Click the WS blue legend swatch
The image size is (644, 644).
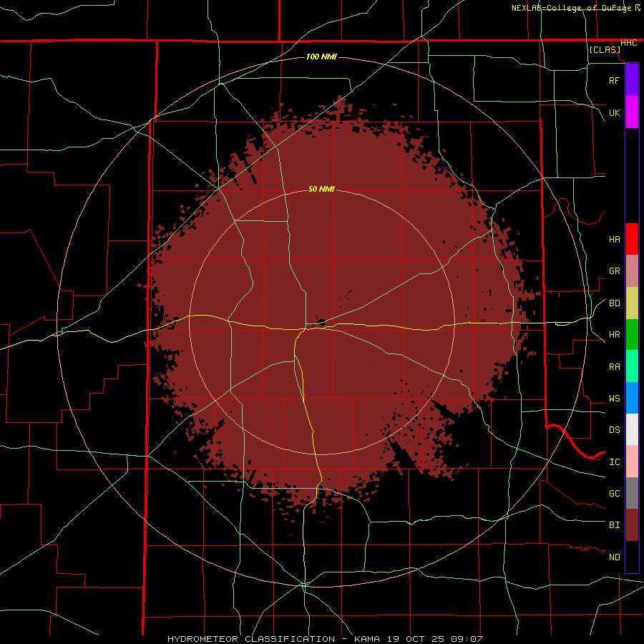pos(632,398)
